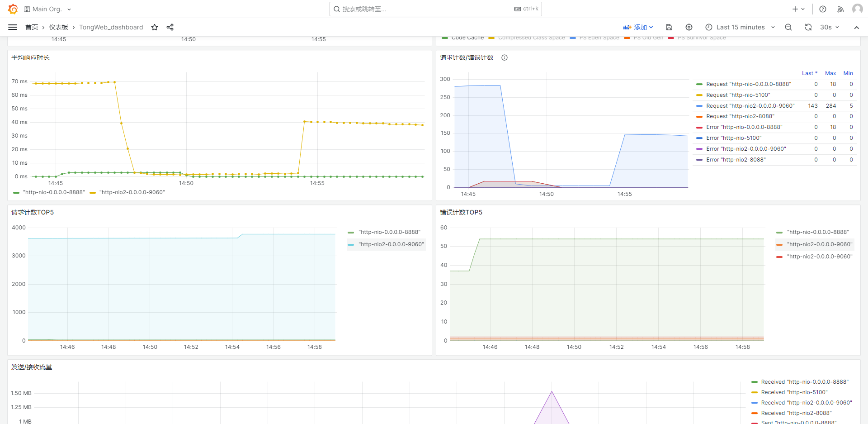Toggle Error "http-nio2-8088" series
868x424 pixels.
click(x=736, y=160)
